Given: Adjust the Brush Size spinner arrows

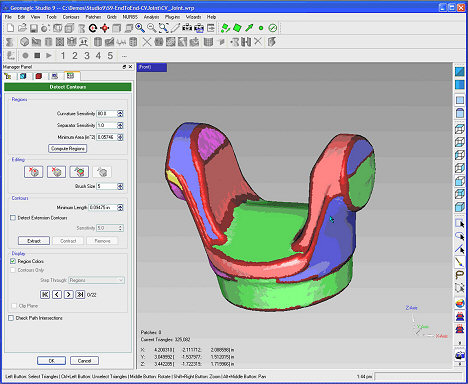Looking at the screenshot, I should pyautogui.click(x=120, y=186).
